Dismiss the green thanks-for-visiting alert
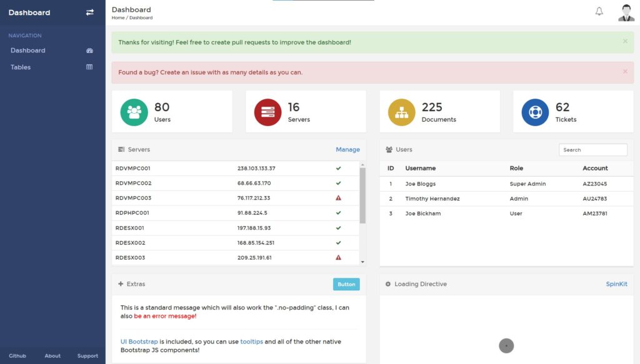Viewport: 640px width, 364px height. pos(624,41)
